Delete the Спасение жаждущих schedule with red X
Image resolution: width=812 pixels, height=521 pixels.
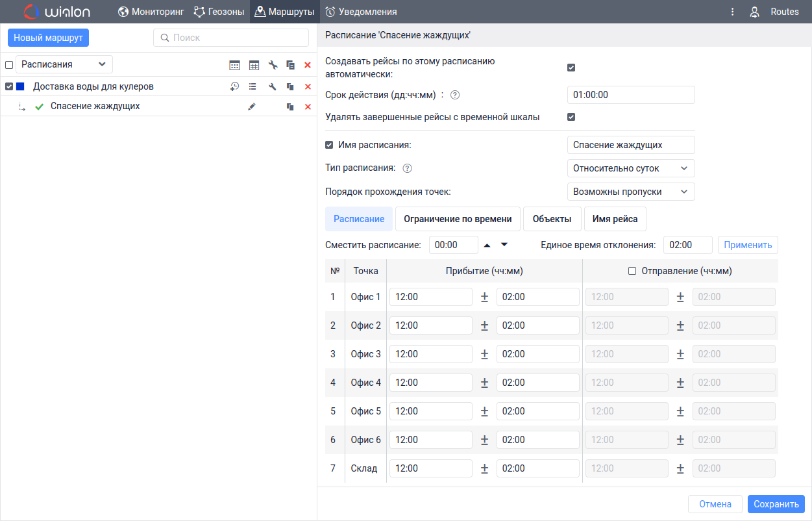click(x=308, y=107)
